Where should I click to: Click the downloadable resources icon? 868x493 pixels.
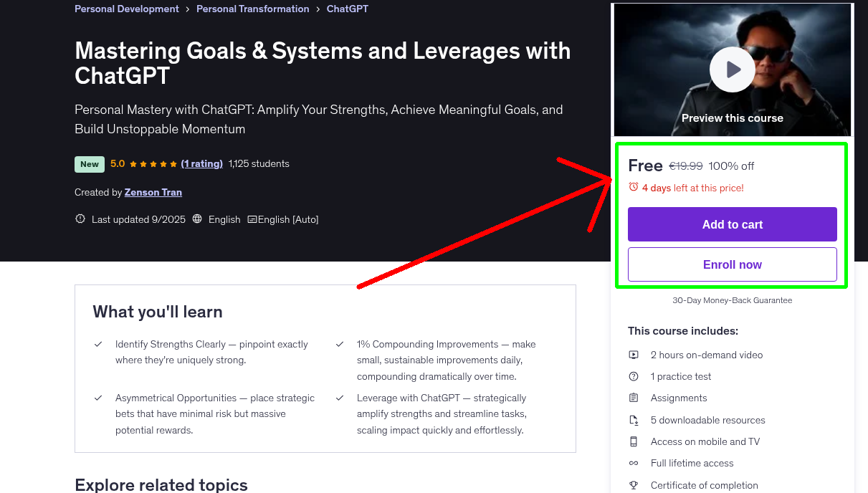(634, 420)
